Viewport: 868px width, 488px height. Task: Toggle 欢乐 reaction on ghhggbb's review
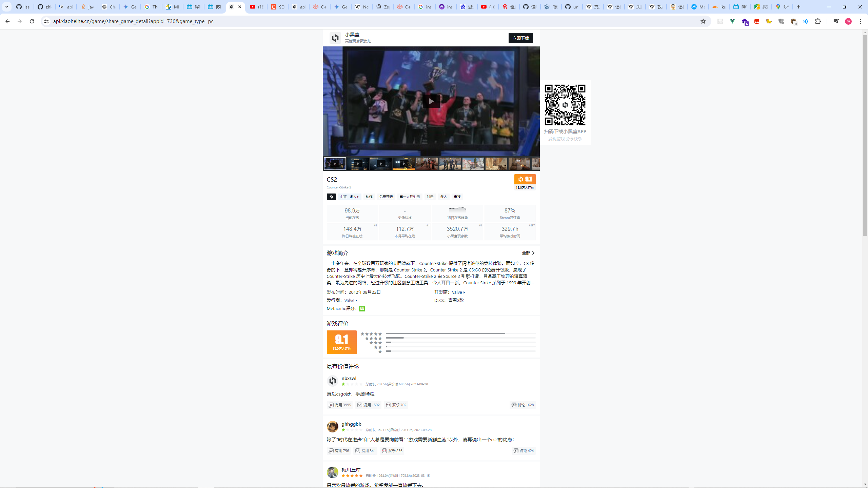coord(392,451)
